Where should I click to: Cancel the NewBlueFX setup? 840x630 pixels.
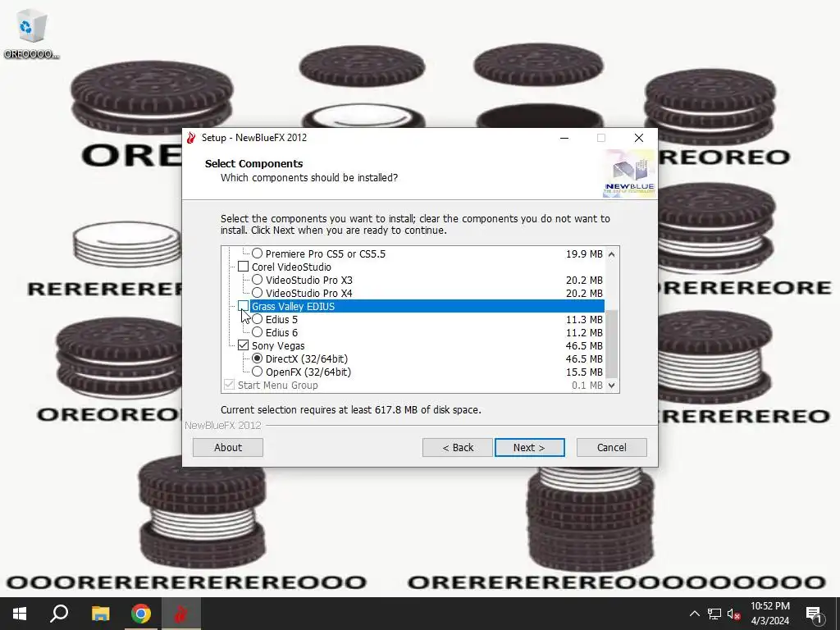[611, 447]
